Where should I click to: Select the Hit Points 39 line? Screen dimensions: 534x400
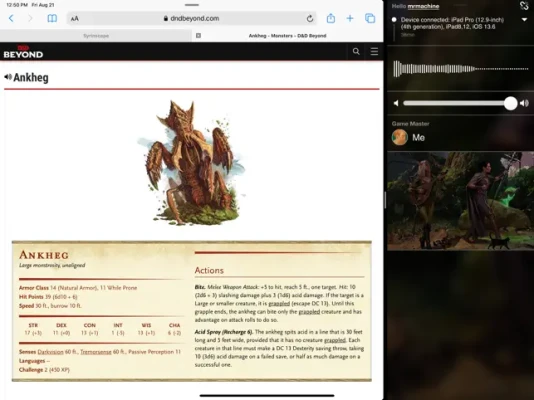[48, 297]
